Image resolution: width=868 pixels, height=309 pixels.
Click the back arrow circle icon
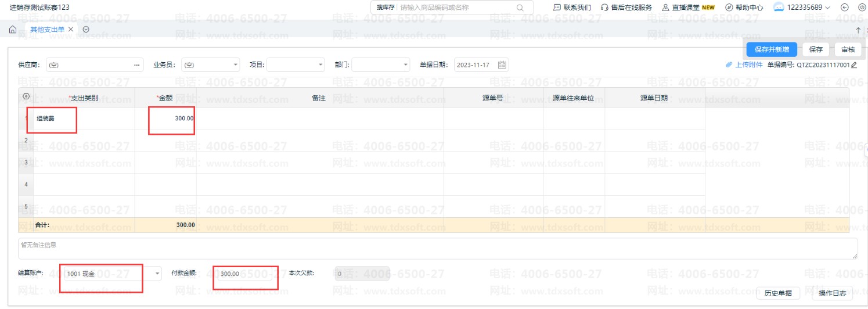pos(845,8)
